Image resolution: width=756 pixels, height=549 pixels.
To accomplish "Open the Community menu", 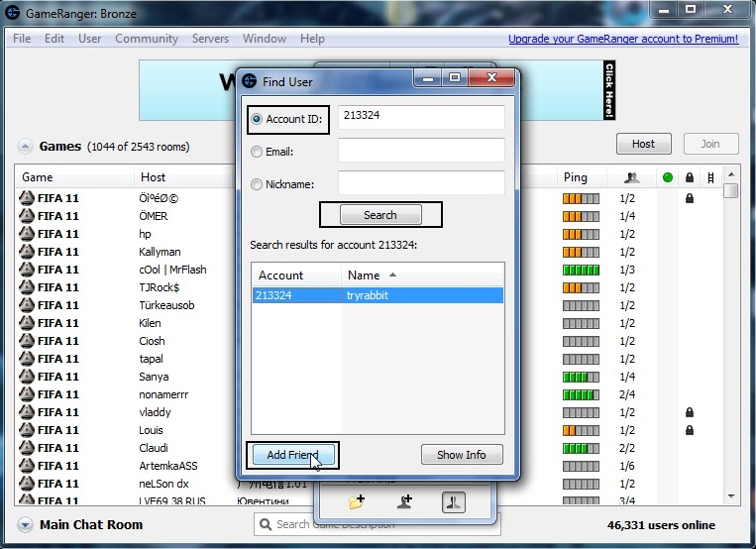I will pos(147,39).
